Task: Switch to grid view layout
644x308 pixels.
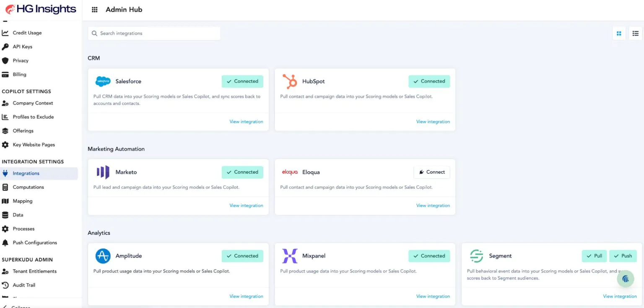Action: (619, 34)
